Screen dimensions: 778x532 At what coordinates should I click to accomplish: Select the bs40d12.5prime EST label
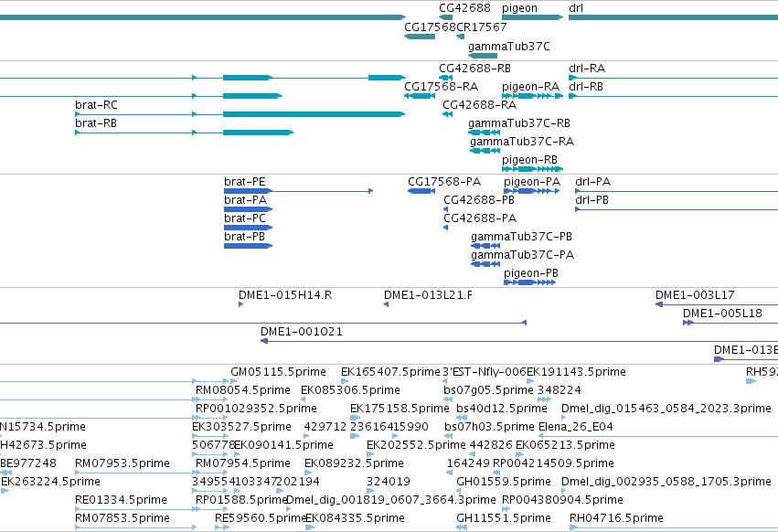[502, 410]
